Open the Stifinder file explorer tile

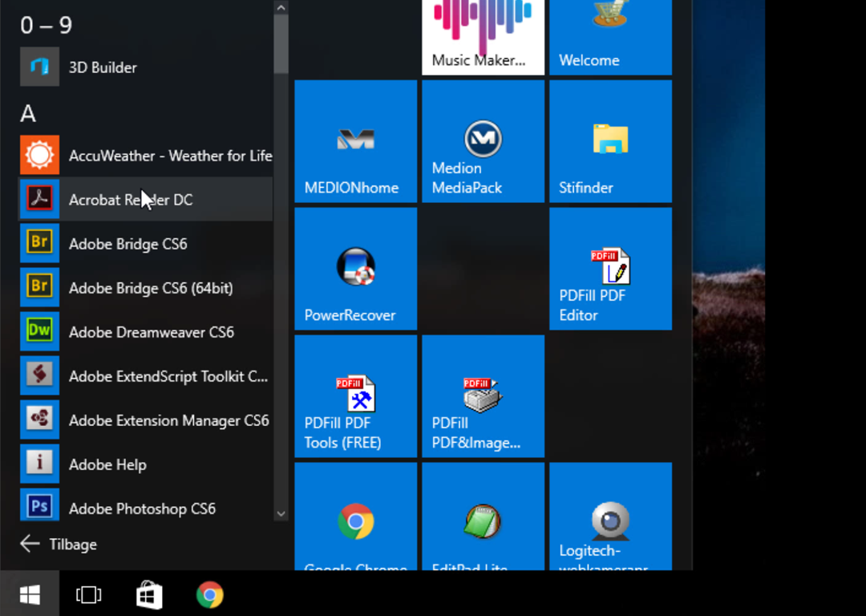(x=611, y=141)
